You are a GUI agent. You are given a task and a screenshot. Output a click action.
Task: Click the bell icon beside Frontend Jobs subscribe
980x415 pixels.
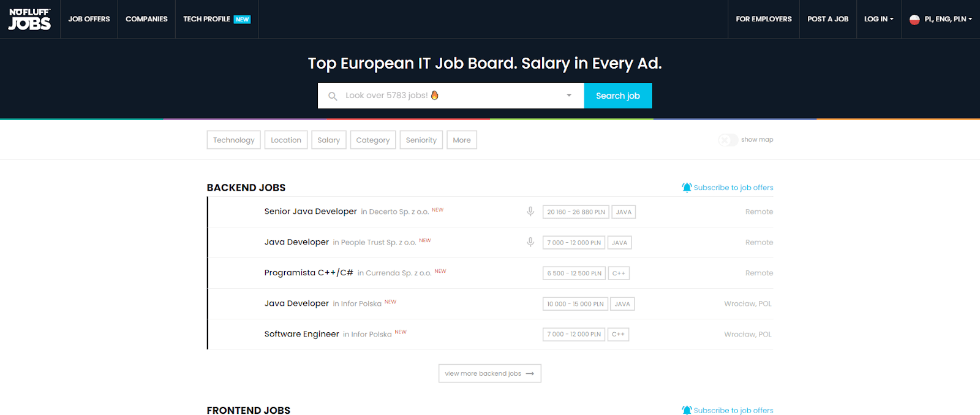click(687, 410)
